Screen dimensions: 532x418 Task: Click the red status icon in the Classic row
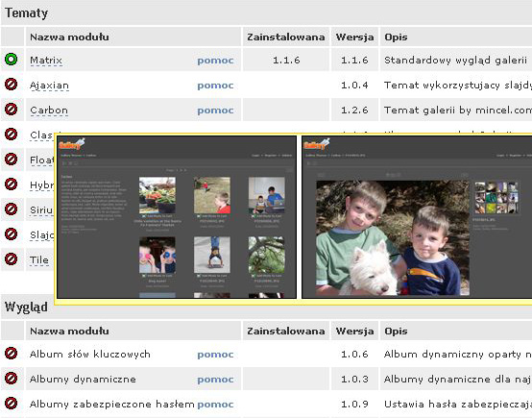(11, 135)
